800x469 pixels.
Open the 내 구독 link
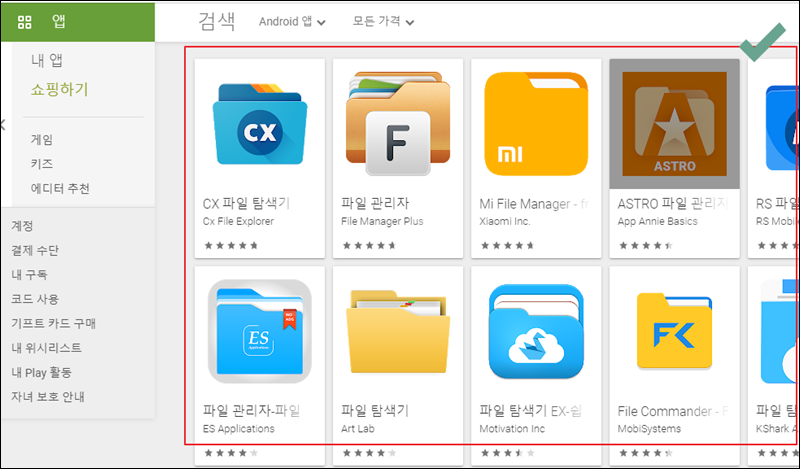(29, 275)
